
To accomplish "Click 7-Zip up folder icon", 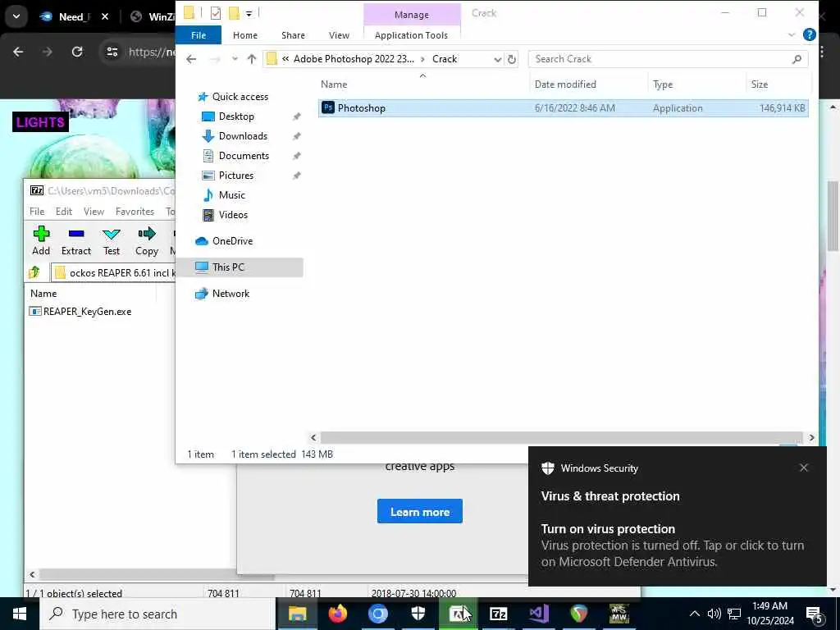I will [x=34, y=272].
